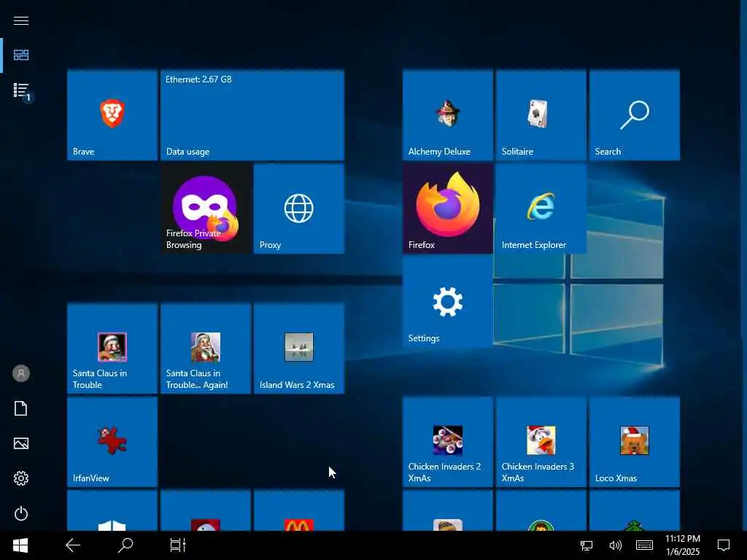Open Pictures from Start sidebar

click(x=21, y=443)
